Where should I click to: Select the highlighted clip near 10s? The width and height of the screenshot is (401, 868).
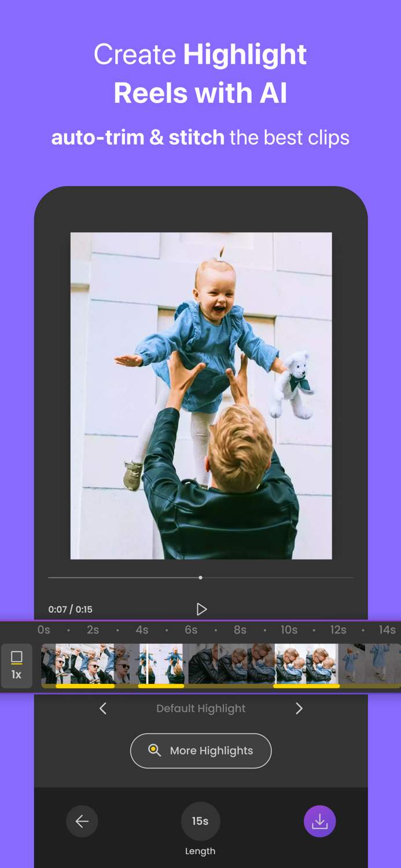[x=306, y=665]
